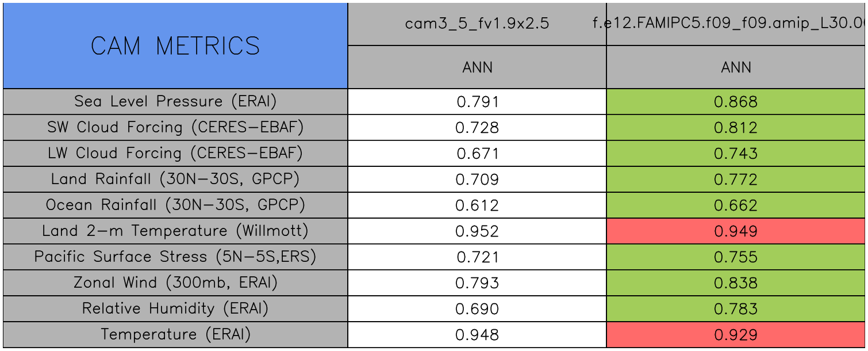
Task: Click the red cell showing 0.949
Action: [x=736, y=231]
